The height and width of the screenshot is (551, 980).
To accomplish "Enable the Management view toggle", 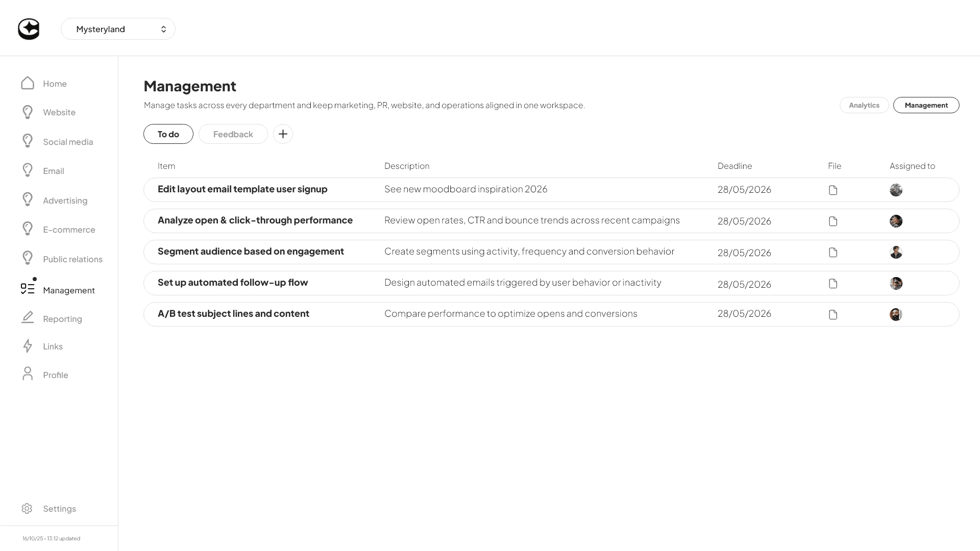I will coord(926,105).
